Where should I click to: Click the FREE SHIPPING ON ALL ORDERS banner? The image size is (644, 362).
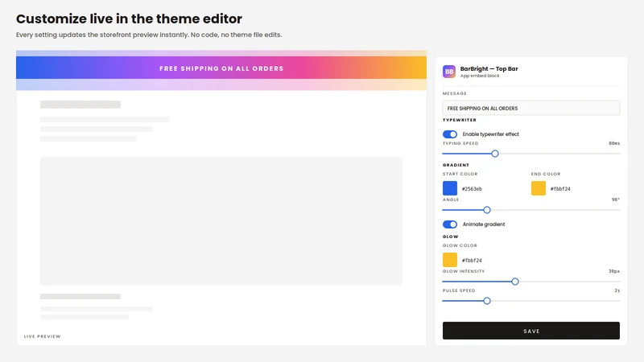pos(221,68)
